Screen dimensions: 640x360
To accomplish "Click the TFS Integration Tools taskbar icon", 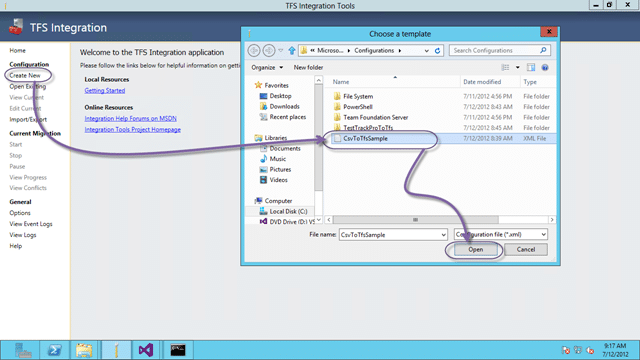I will [x=116, y=350].
